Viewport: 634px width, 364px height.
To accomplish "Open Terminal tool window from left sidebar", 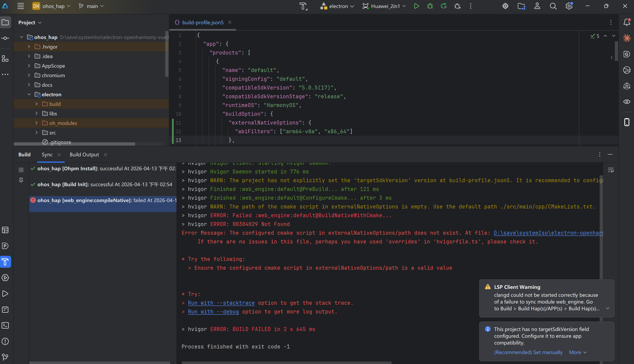I will [x=5, y=325].
